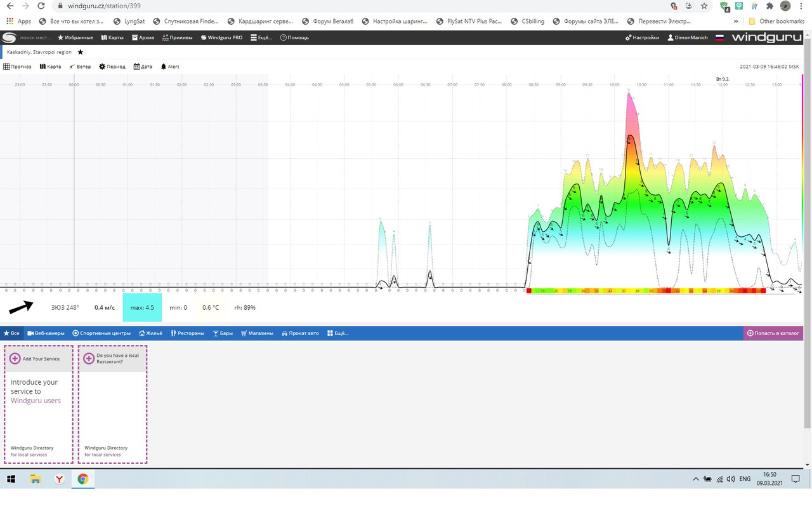
Task: Select Kaskadniy, Stavropol region tab
Action: pyautogui.click(x=39, y=52)
